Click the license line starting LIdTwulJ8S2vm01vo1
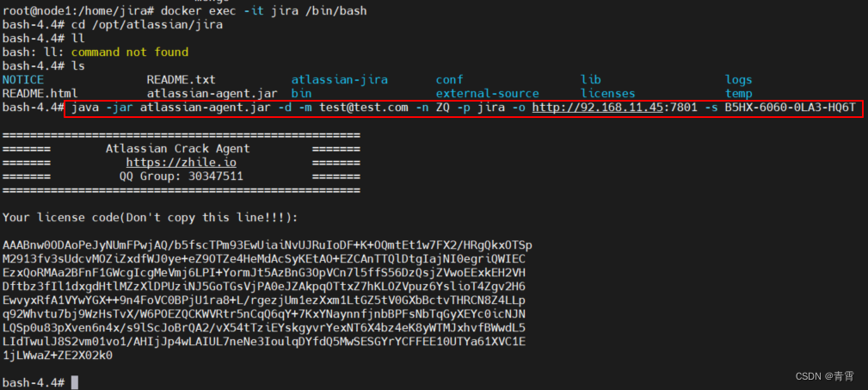Screen dimensions: 868x390 tap(264, 342)
